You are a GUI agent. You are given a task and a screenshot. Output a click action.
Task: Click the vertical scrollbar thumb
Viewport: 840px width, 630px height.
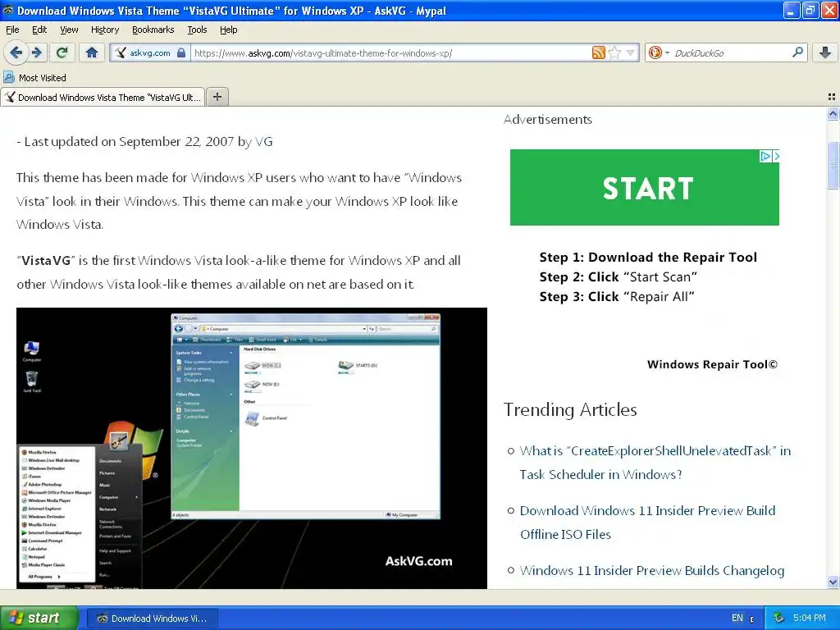coord(833,165)
